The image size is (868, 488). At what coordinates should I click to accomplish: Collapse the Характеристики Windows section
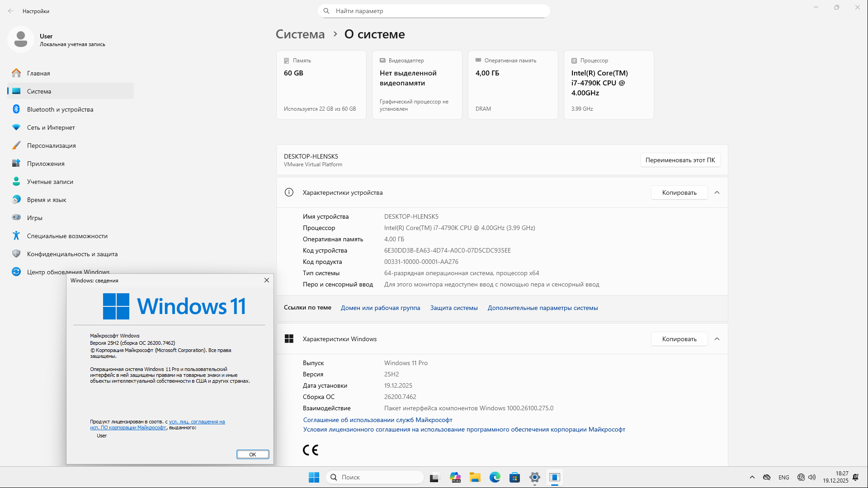717,338
